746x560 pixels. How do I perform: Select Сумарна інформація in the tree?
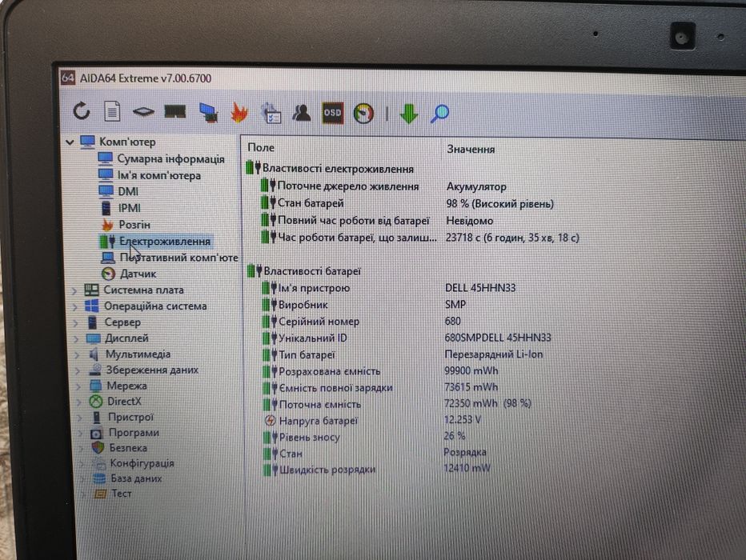161,158
